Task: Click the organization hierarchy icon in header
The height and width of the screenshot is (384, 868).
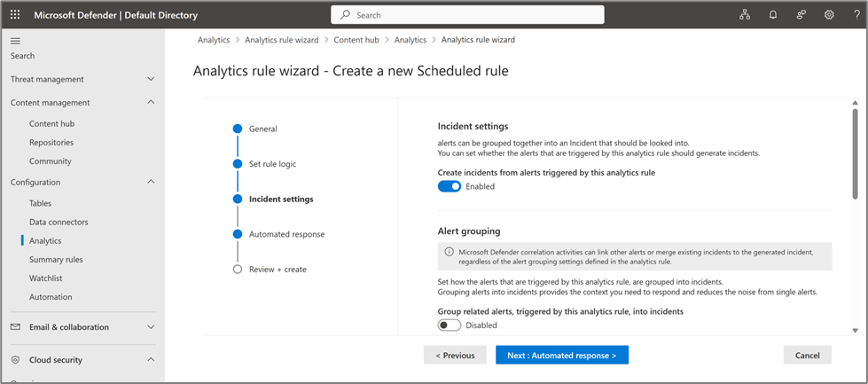Action: (x=745, y=15)
